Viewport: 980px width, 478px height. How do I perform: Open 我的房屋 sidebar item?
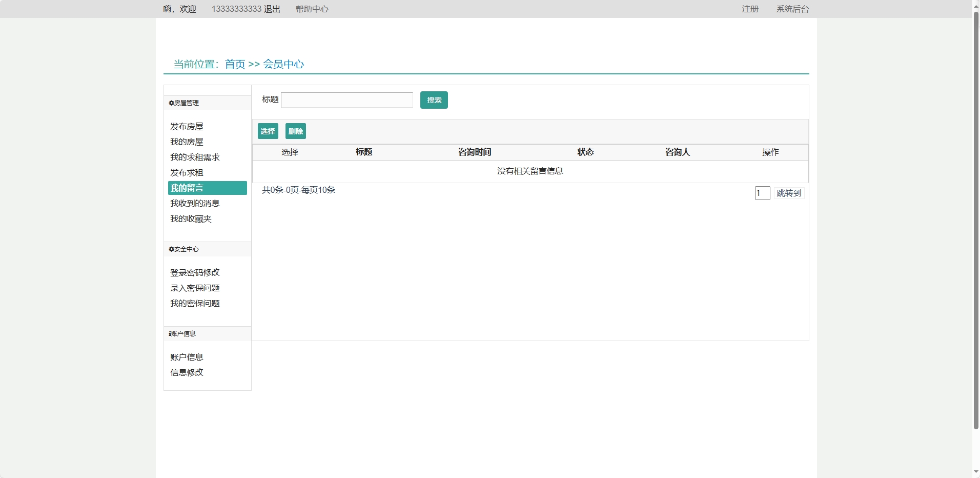pyautogui.click(x=187, y=142)
